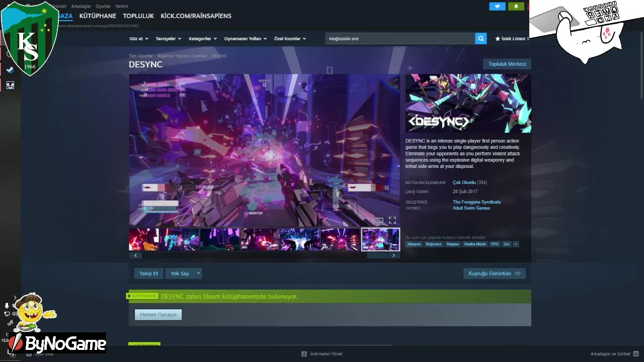The height and width of the screenshot is (362, 644).
Task: Click the Takip Et button
Action: pyautogui.click(x=148, y=274)
